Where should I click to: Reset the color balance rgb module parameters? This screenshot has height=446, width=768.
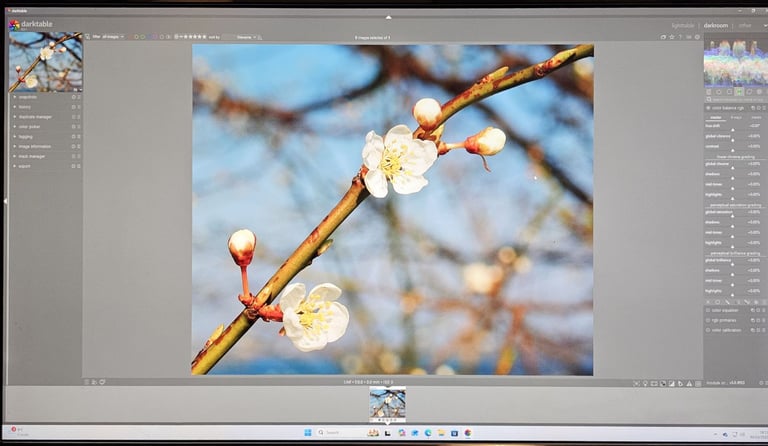[758, 108]
